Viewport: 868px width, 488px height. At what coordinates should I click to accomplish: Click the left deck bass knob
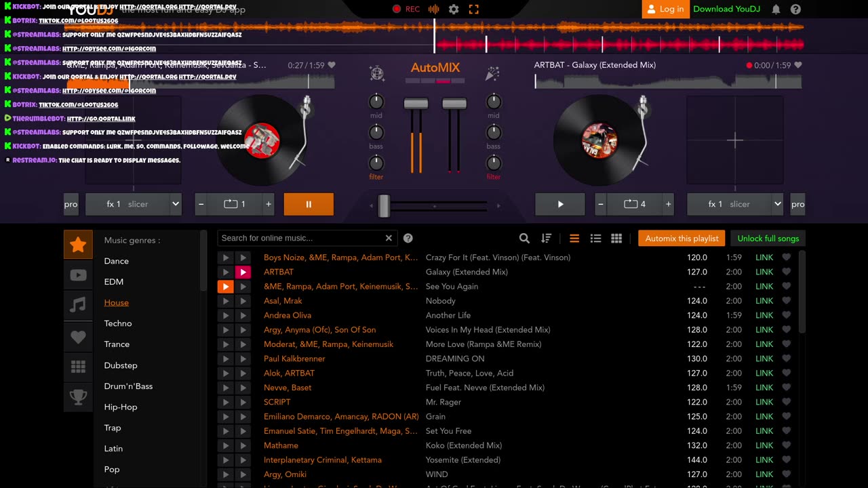376,132
